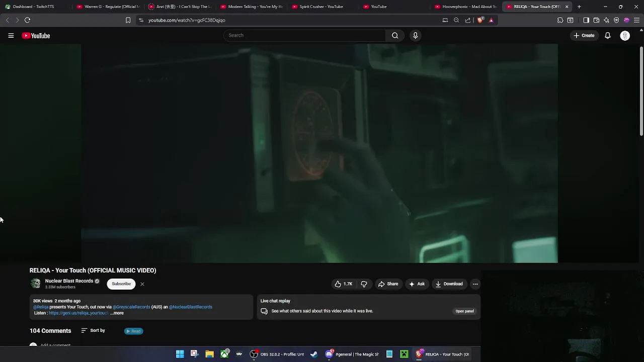
Task: Open Nuclear Blast Records channel avatar
Action: point(35,284)
